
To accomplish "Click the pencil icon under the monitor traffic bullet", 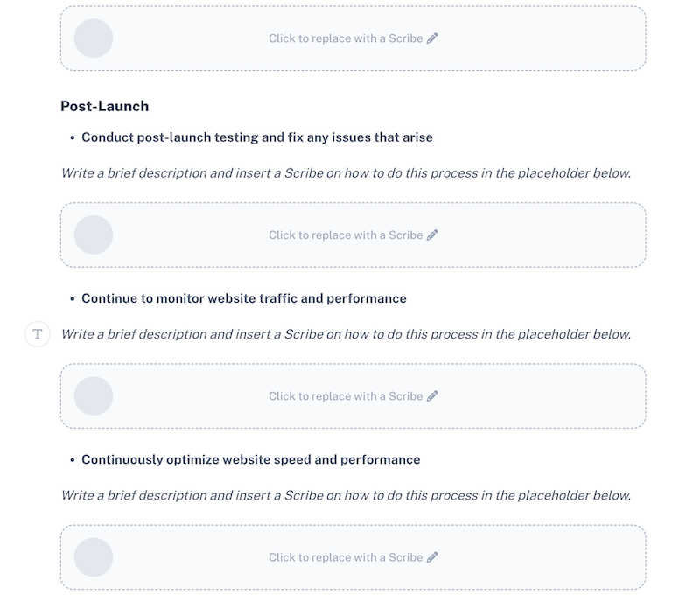I will (x=432, y=396).
